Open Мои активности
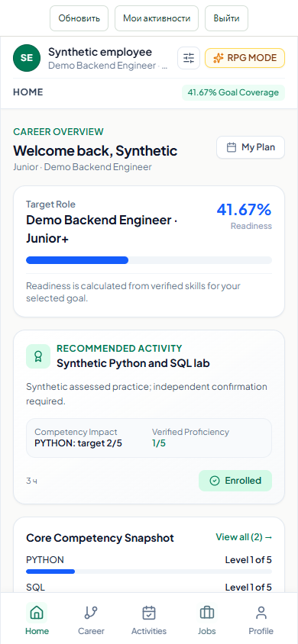Viewport: 298px width, 644px height. point(157,18)
